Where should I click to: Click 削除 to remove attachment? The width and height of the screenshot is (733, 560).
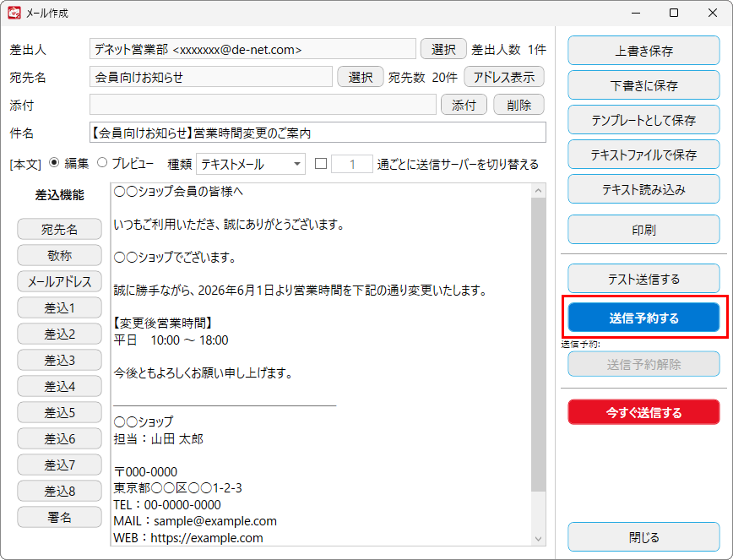point(519,105)
